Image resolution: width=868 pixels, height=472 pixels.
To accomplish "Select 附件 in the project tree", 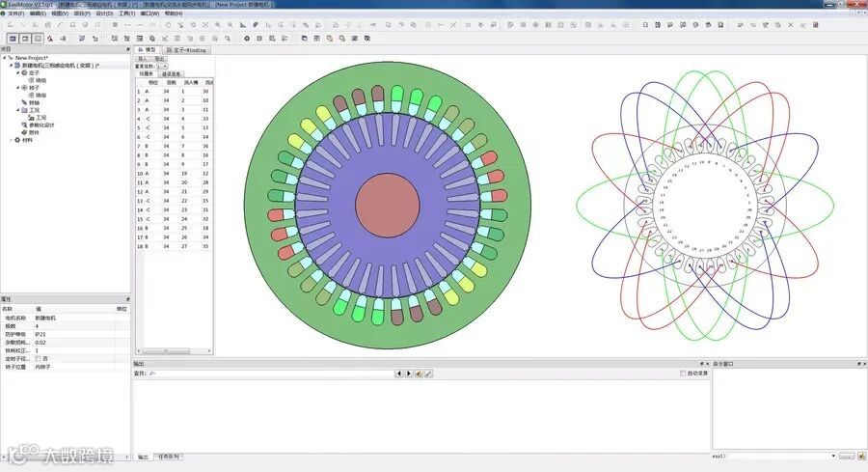I will pyautogui.click(x=34, y=132).
